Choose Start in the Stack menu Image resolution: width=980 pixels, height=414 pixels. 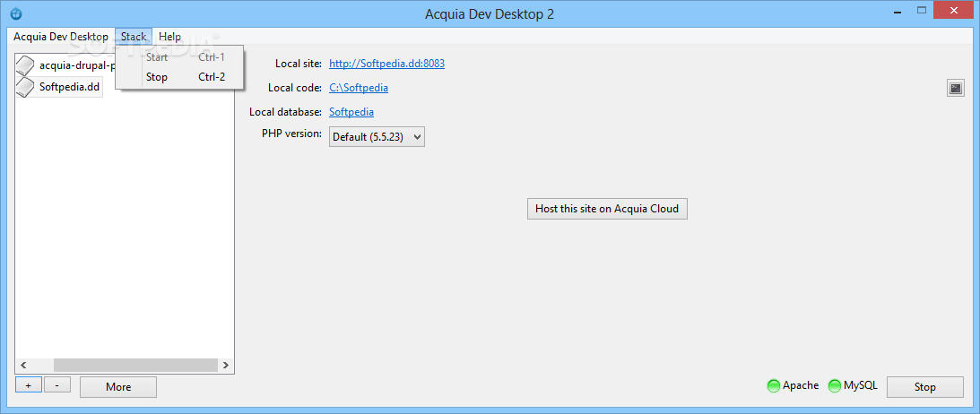coord(179,57)
